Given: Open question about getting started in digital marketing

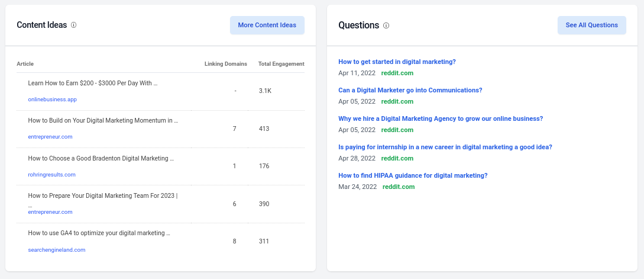Looking at the screenshot, I should [x=397, y=62].
